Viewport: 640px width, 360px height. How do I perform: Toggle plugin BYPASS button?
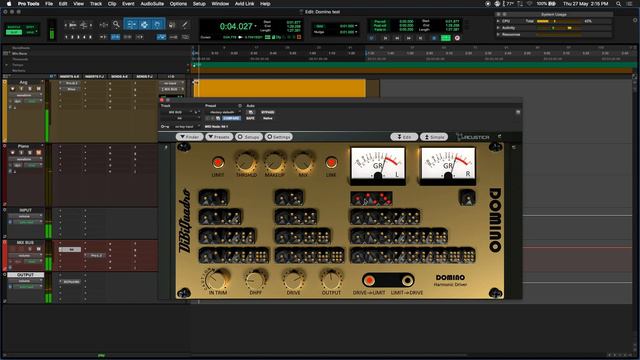pos(268,112)
